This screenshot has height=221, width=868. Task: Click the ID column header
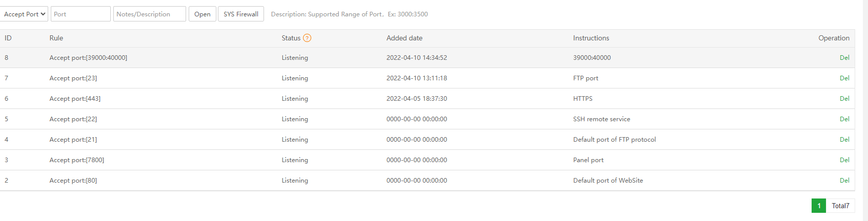pos(8,38)
